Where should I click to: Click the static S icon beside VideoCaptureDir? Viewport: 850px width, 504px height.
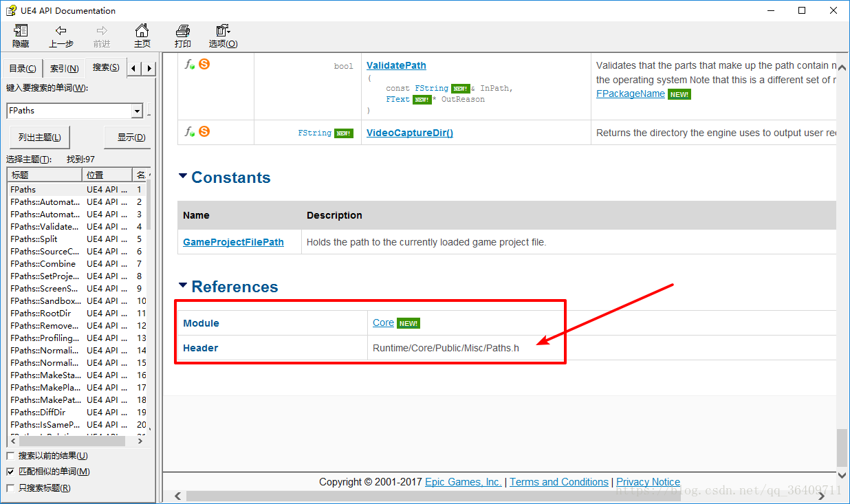pyautogui.click(x=204, y=131)
